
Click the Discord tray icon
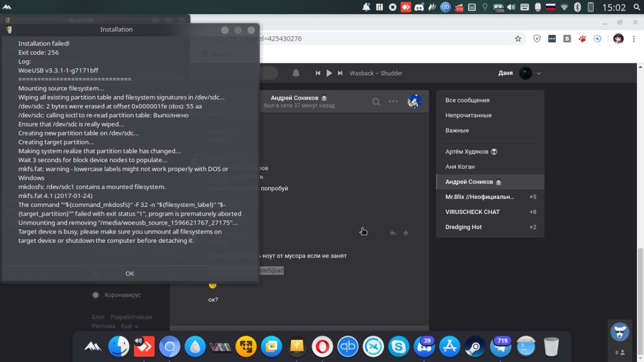coord(419,7)
